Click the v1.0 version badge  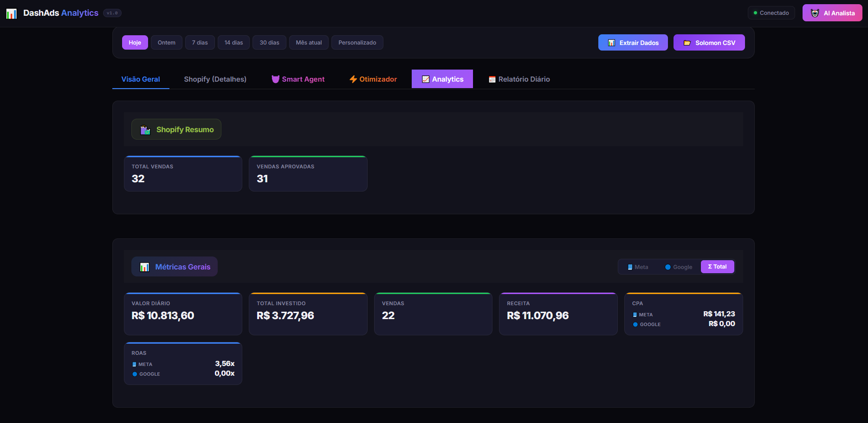point(112,13)
